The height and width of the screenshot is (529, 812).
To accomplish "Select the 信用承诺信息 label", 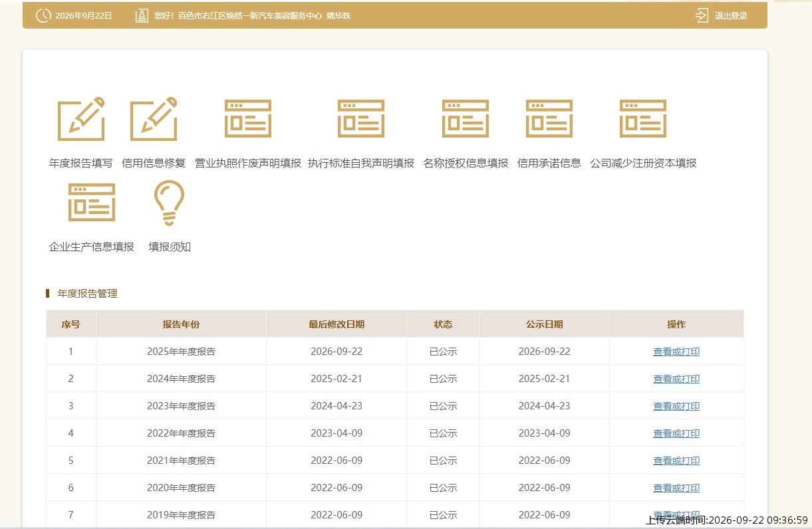I will 549,163.
